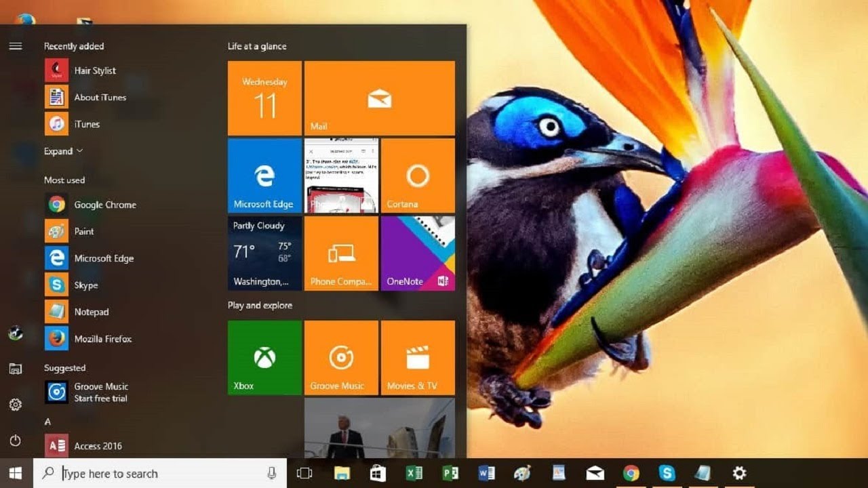Click the Most used section header
868x488 pixels.
pos(64,180)
